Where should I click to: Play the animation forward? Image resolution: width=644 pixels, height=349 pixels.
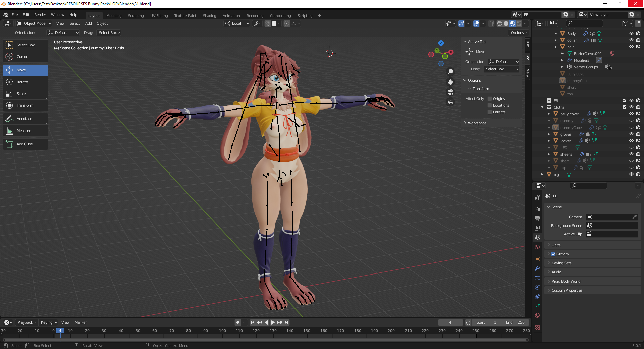[x=273, y=322]
